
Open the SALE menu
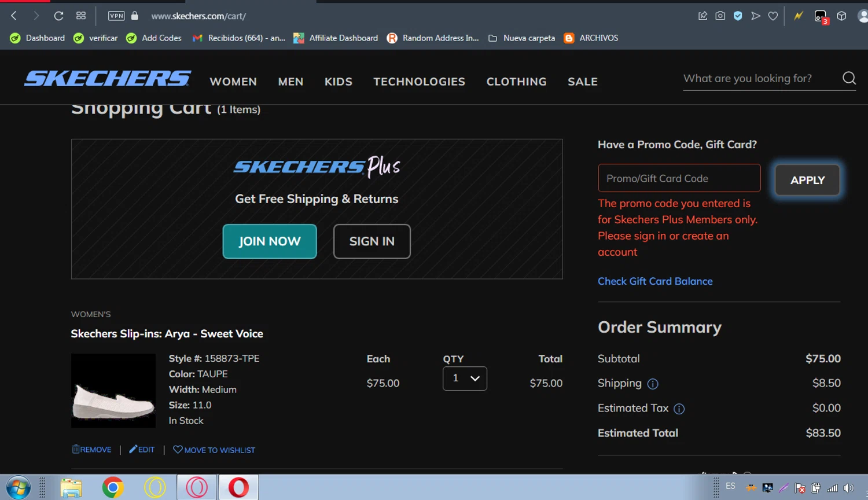[x=583, y=82]
